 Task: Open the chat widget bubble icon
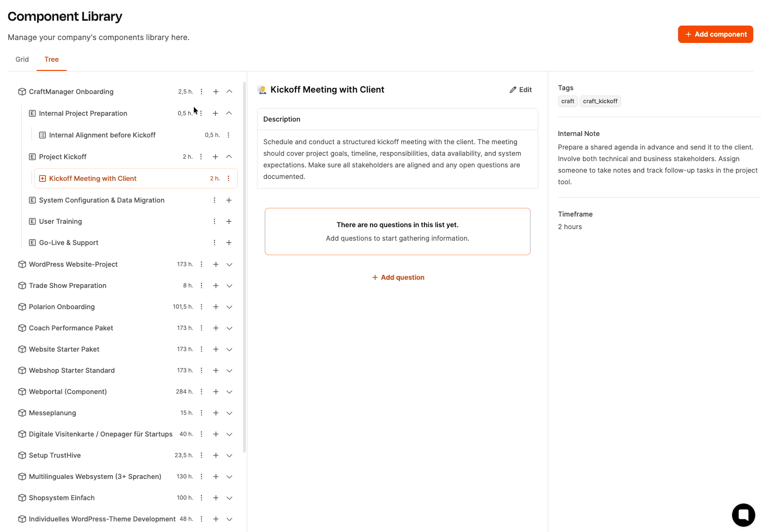(x=743, y=515)
